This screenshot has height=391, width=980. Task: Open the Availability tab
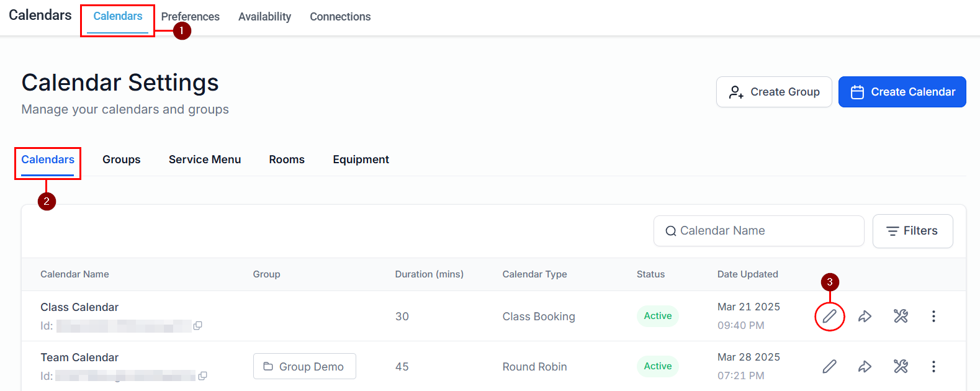point(264,17)
